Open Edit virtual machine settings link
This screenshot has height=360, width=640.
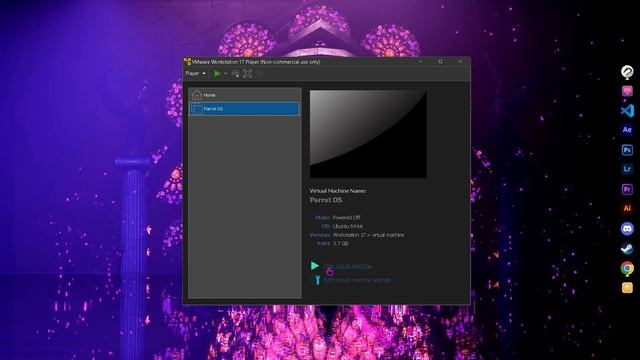point(357,280)
